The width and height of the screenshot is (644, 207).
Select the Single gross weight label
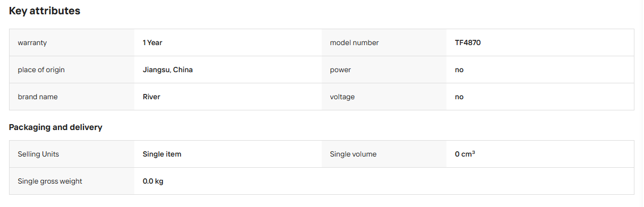50,181
